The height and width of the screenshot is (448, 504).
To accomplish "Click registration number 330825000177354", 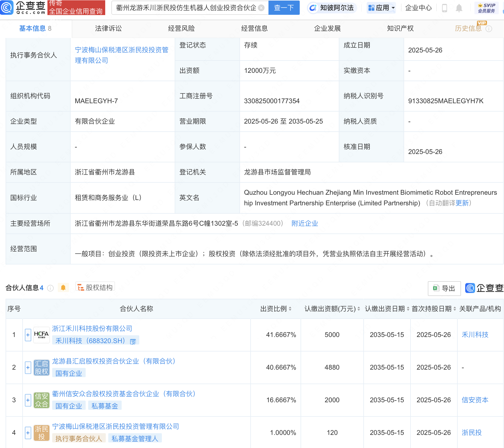I will 272,101.
